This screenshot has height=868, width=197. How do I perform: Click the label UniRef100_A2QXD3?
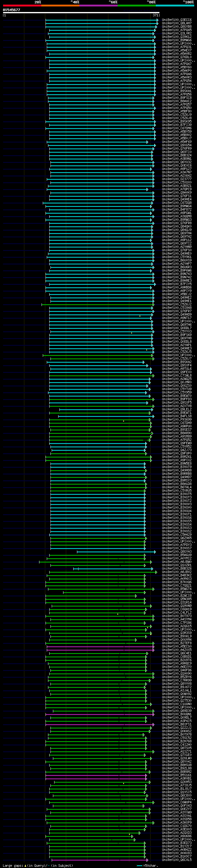[177, 833]
